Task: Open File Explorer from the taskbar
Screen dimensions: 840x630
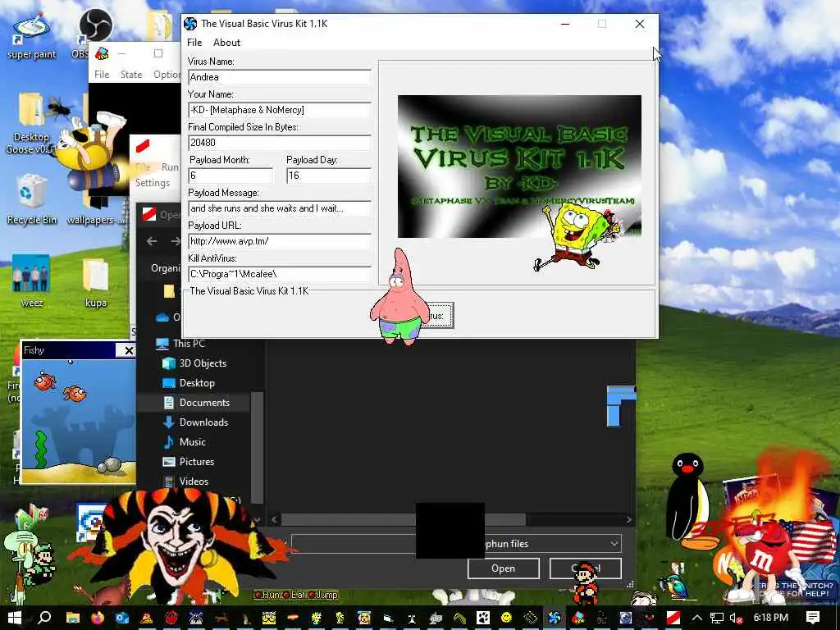Action: click(x=73, y=618)
